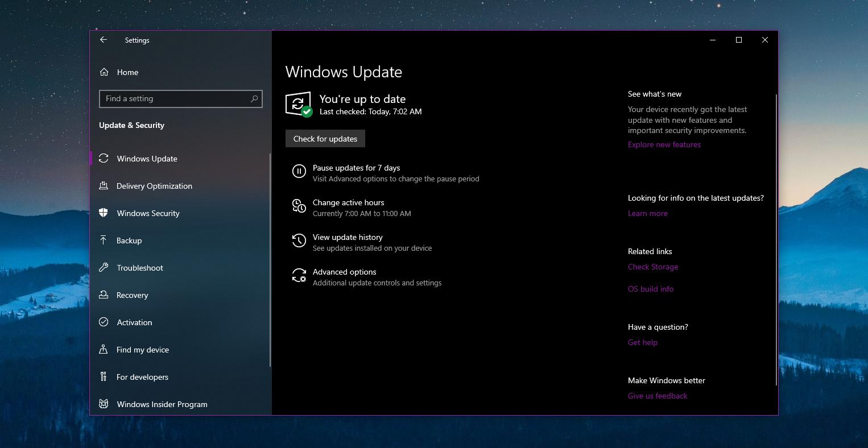
Task: Click the back arrow icon
Action: pyautogui.click(x=103, y=40)
